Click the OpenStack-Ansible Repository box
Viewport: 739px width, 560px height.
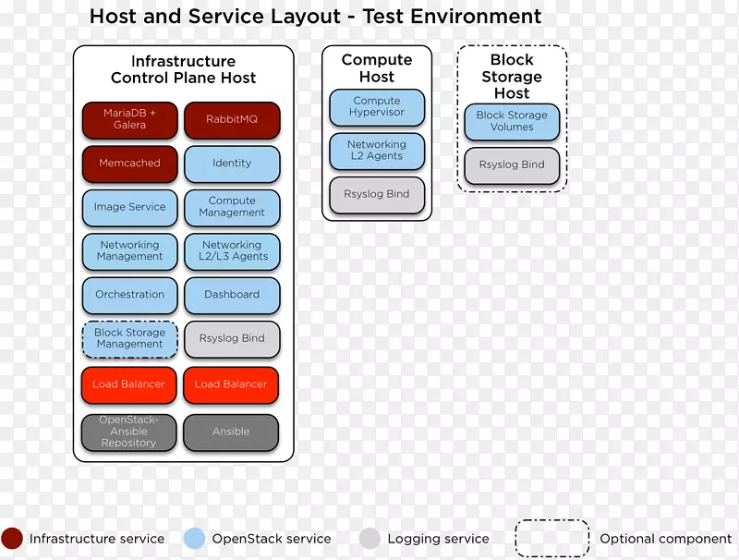pyautogui.click(x=129, y=432)
